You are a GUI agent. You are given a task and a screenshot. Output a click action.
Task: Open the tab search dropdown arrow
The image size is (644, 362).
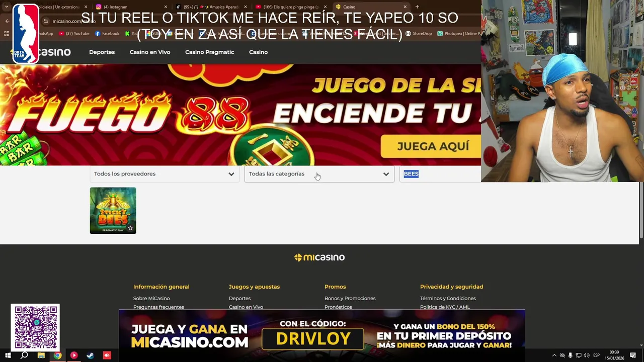click(7, 7)
